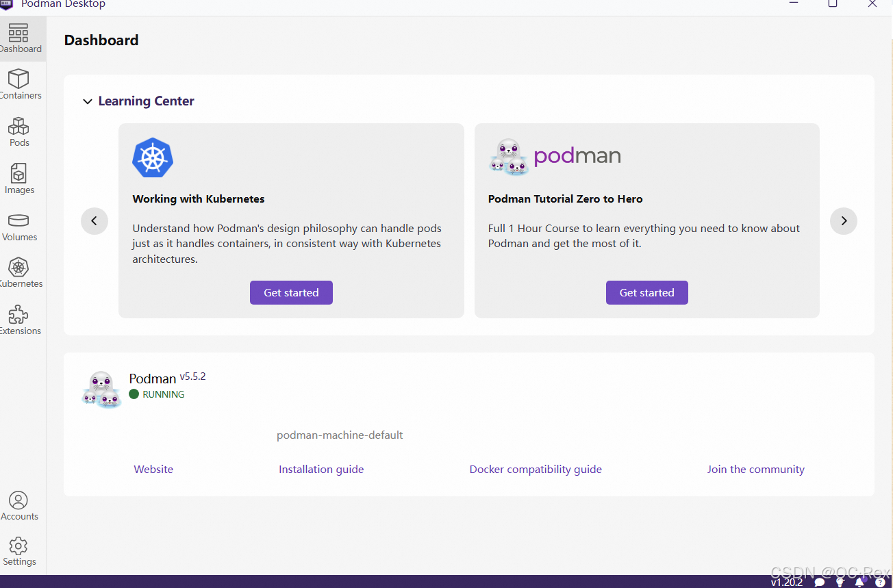
Task: Switch to the Dashboard view
Action: 21,38
